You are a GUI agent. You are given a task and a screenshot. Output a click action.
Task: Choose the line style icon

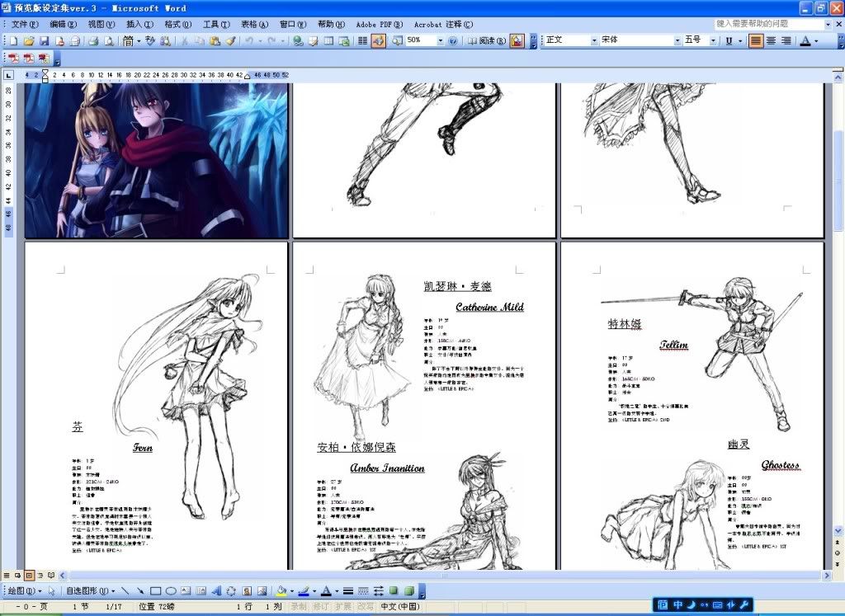pos(348,590)
